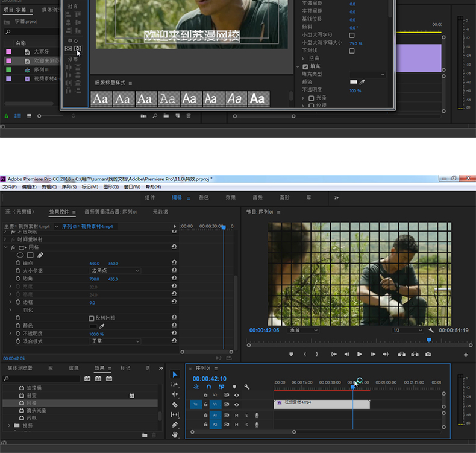
Task: Expand the 边框 parameter
Action: click(10, 302)
